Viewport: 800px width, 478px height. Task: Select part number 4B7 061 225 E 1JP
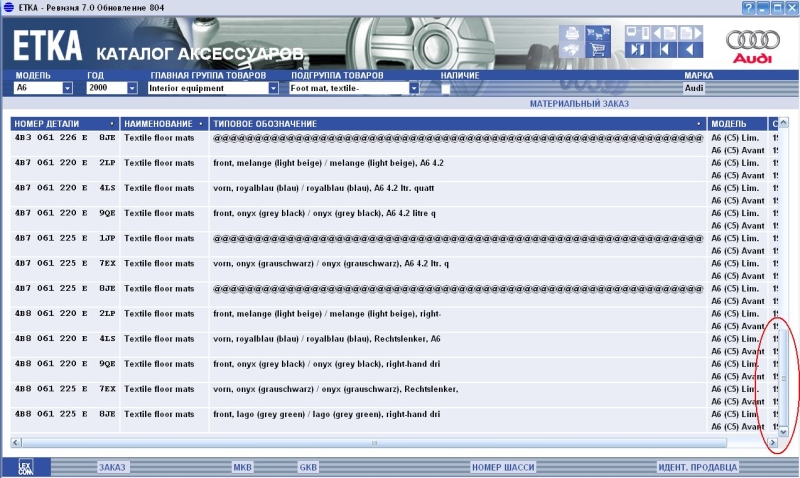(65, 238)
